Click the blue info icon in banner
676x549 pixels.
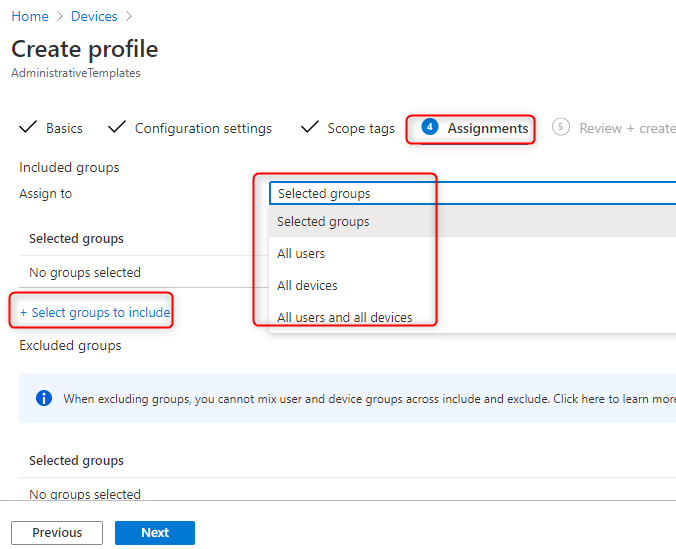44,398
